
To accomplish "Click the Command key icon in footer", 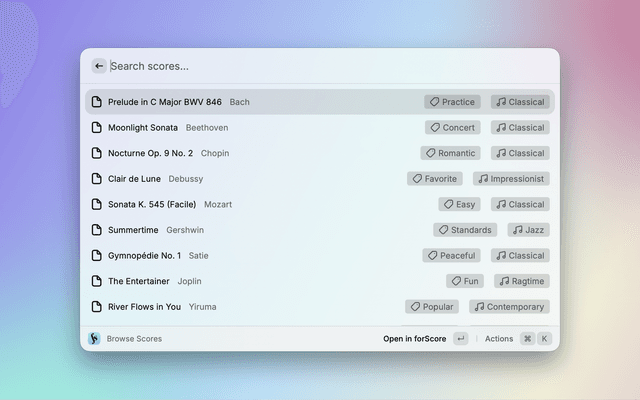I will click(x=527, y=338).
